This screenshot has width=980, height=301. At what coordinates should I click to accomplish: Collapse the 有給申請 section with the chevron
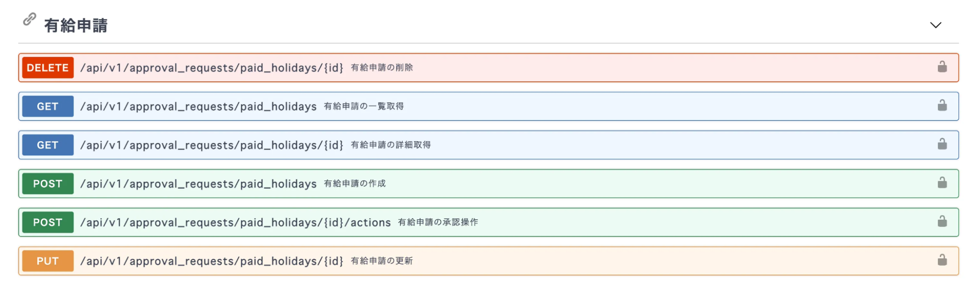(x=935, y=25)
